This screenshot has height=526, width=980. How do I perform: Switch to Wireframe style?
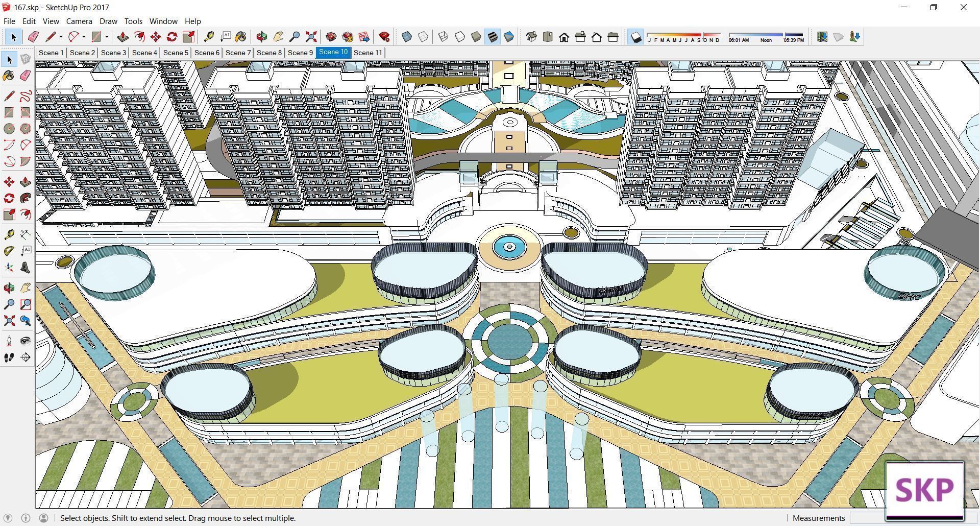point(443,37)
